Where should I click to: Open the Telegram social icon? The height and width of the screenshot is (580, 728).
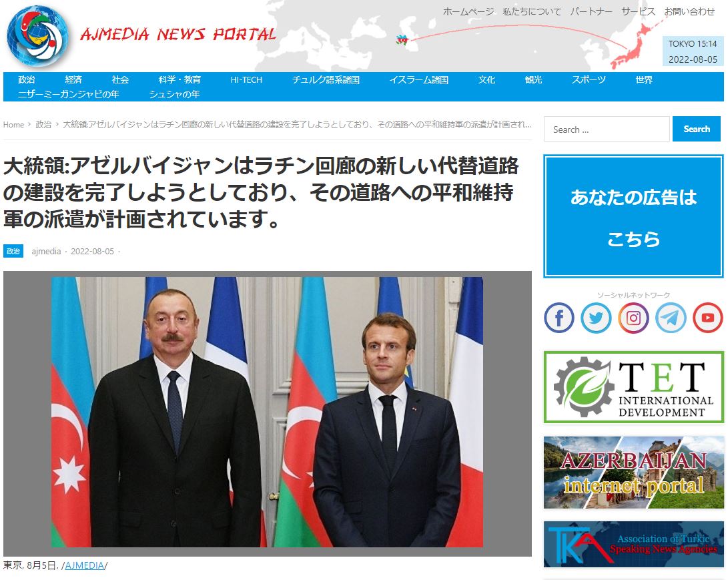pos(671,318)
